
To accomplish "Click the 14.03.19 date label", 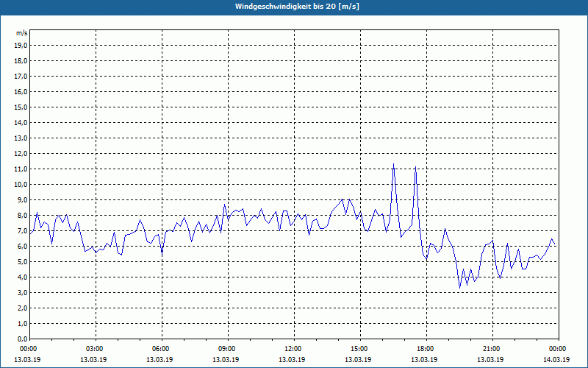I will (556, 360).
